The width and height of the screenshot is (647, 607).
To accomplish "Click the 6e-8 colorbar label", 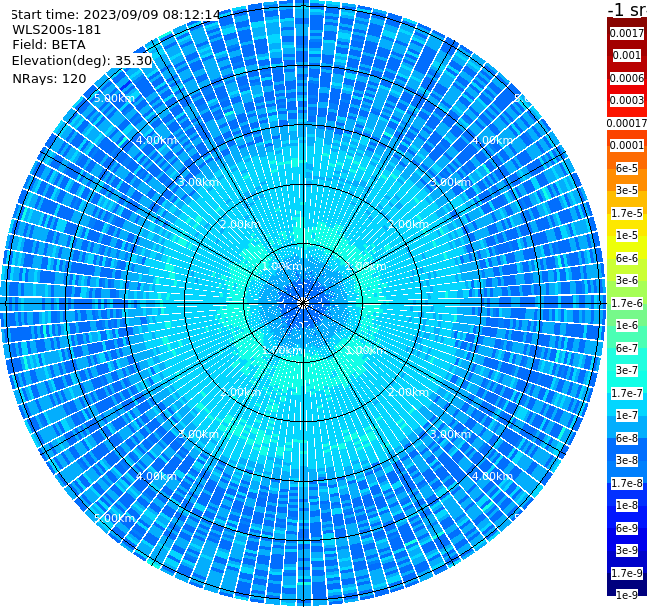I will pyautogui.click(x=627, y=438).
